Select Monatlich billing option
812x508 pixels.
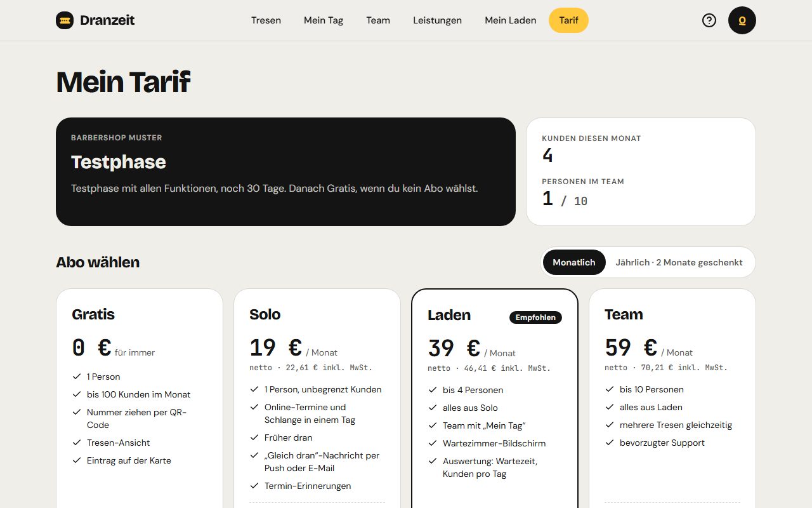coord(574,262)
